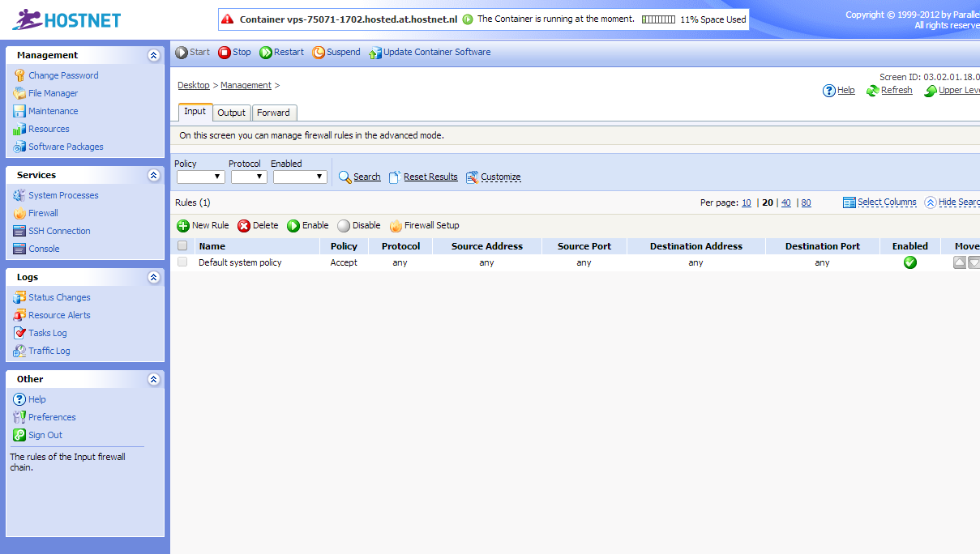Screen dimensions: 980x554
Task: Tick the Default system policy checkbox
Action: click(x=182, y=262)
